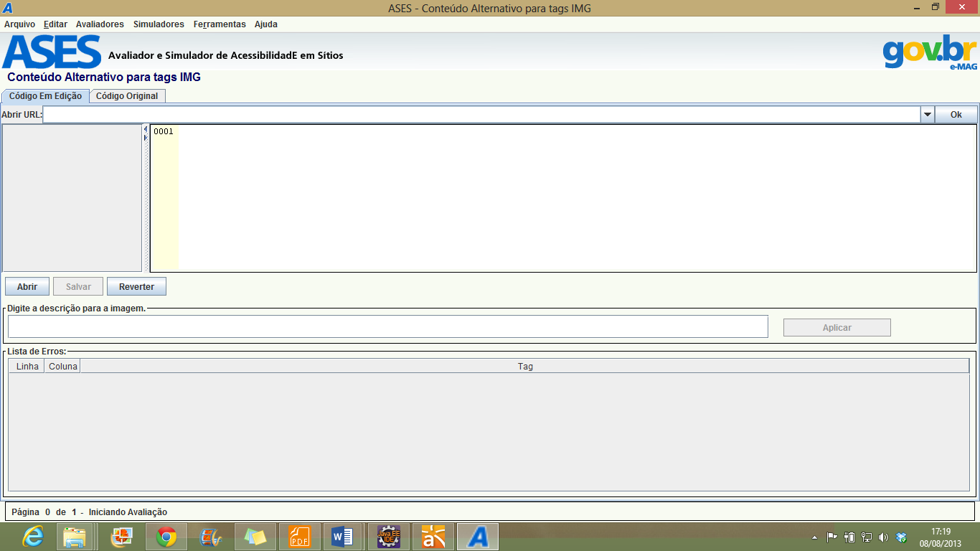Click the Tag column header
Image resolution: width=980 pixels, height=551 pixels.
tap(525, 366)
